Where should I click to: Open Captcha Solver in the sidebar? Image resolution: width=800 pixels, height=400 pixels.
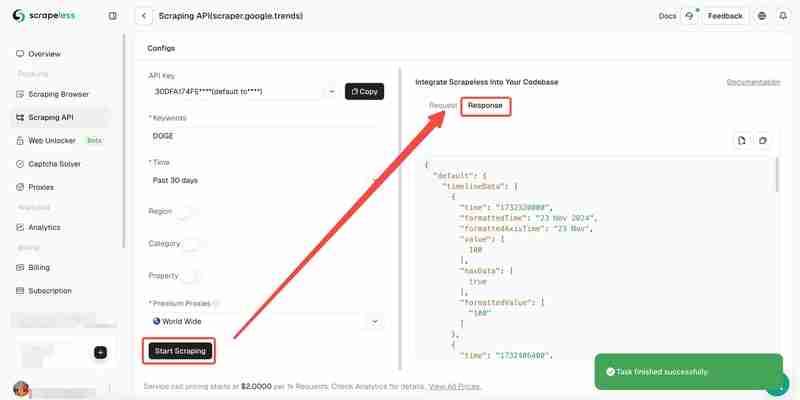click(48, 164)
